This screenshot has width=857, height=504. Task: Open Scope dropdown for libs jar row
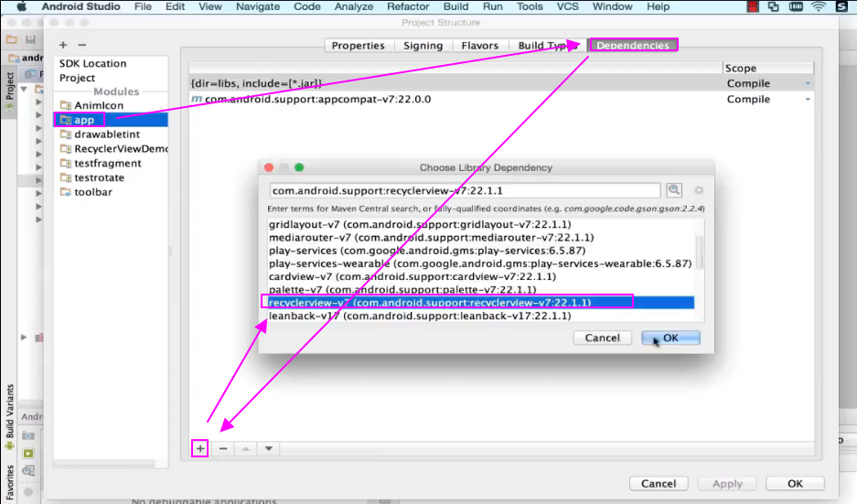click(808, 83)
